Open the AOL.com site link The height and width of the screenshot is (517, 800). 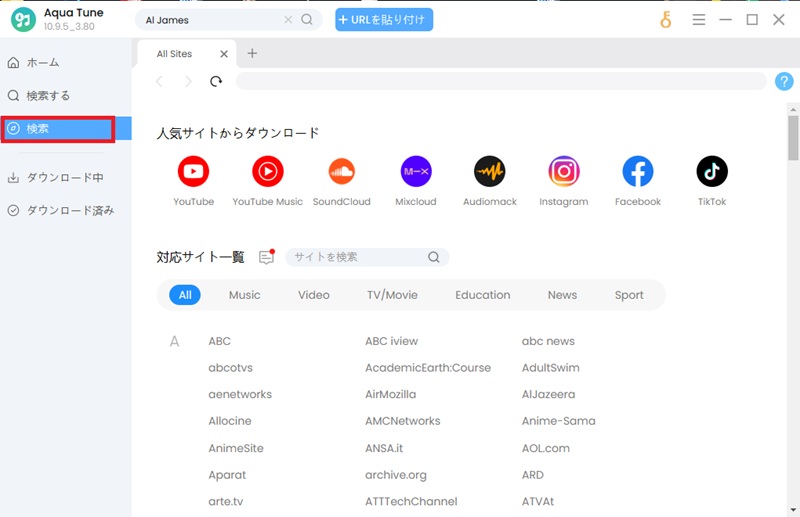(x=545, y=448)
